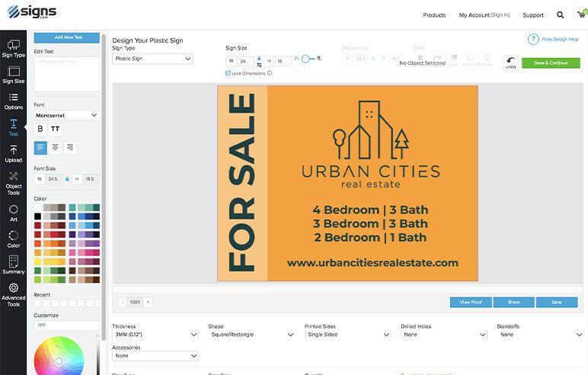This screenshot has height=375, width=588.
Task: Click the search magnifier icon
Action: 561,15
